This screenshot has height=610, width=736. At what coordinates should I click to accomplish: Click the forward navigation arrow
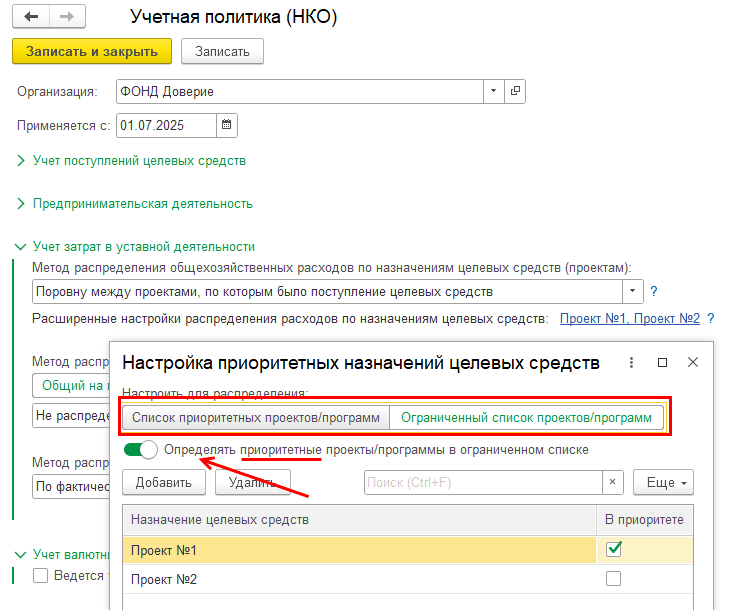point(66,17)
